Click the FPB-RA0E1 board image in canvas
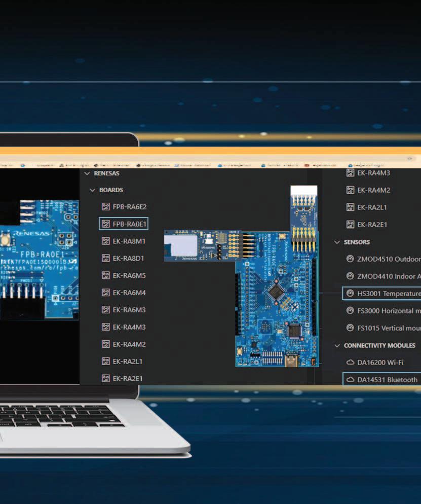 tap(278, 300)
